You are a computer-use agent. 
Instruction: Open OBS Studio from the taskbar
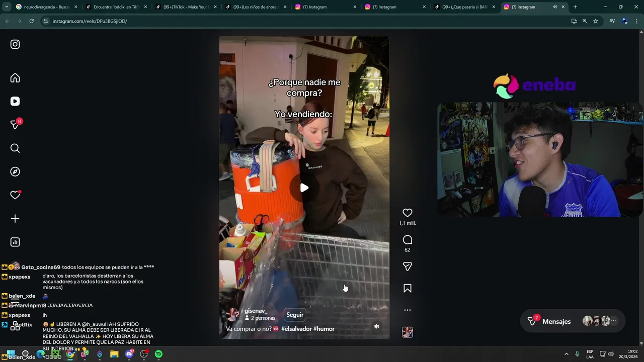(x=144, y=354)
